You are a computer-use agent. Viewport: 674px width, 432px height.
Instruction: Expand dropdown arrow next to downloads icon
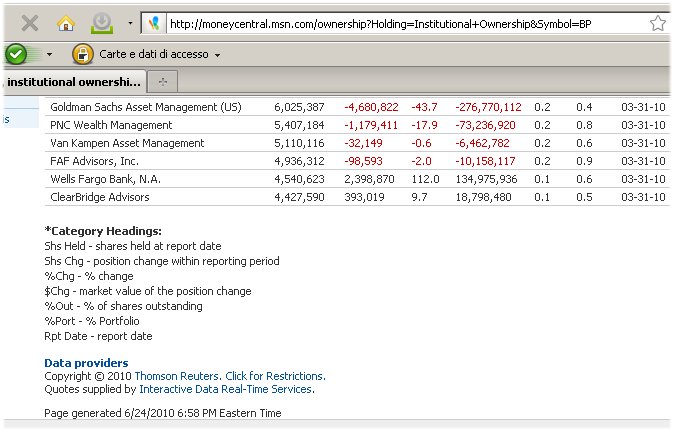coord(130,23)
